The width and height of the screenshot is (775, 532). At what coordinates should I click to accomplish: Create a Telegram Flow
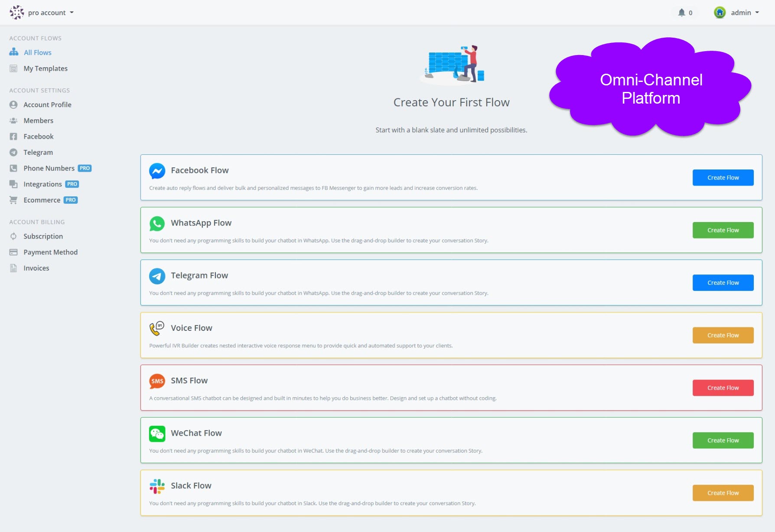[x=723, y=283]
